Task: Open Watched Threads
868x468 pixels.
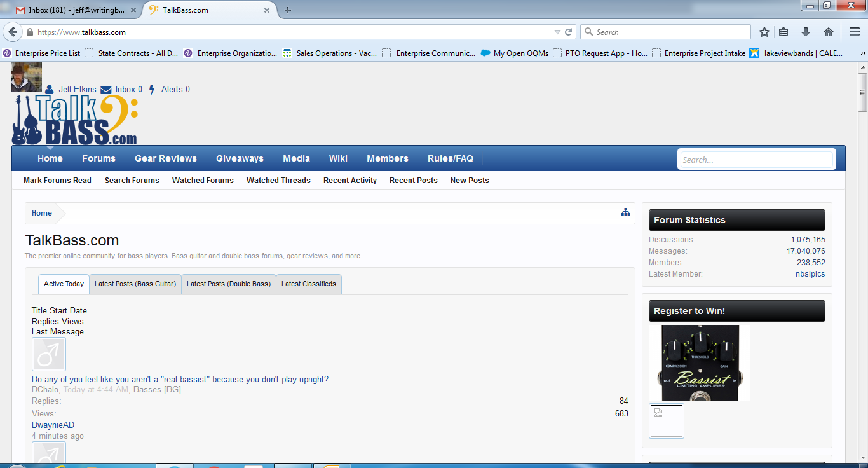Action: coord(278,181)
